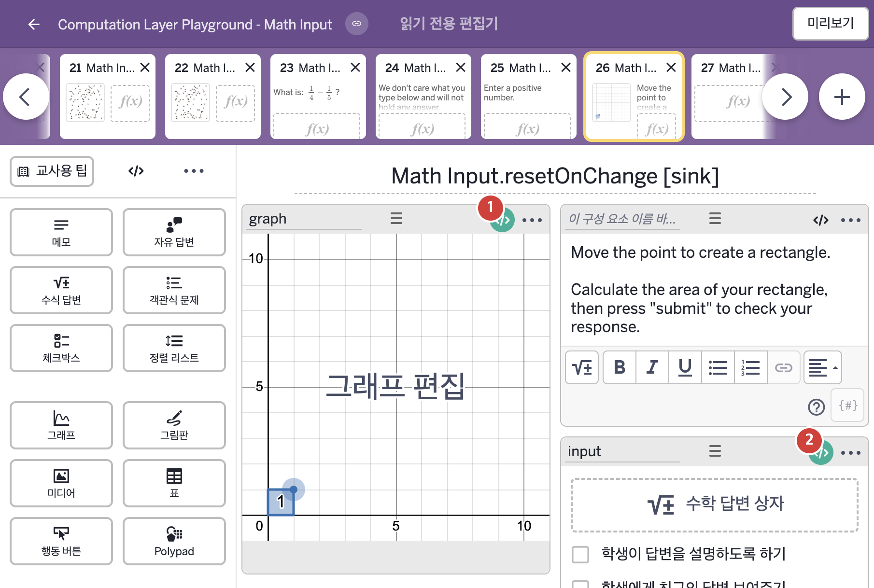Delete screen 26 using its X
Screen dimensions: 874x588
click(671, 68)
